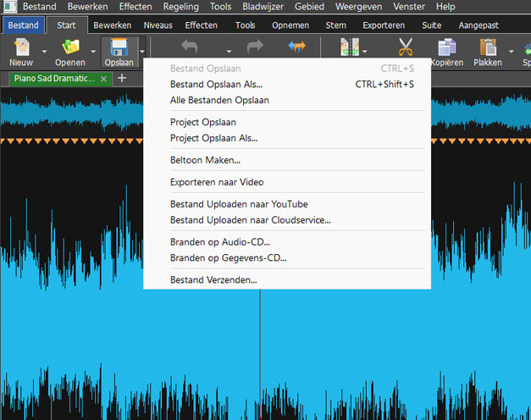The image size is (531, 420).
Task: Click the Openen folder icon
Action: point(70,47)
